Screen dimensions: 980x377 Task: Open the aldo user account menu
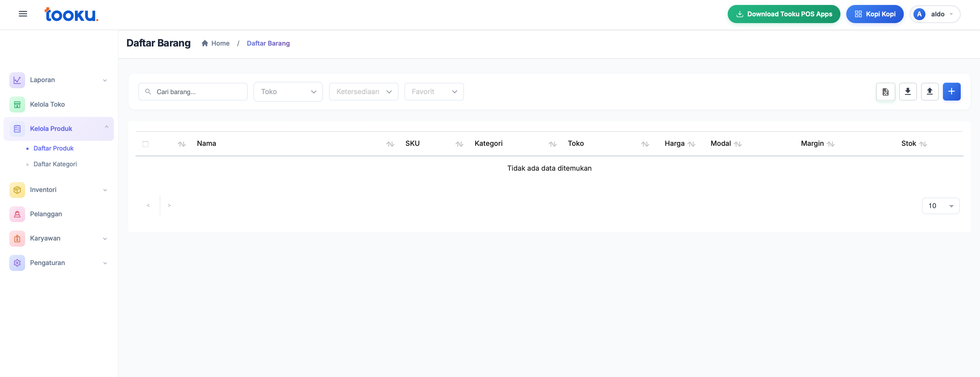tap(935, 14)
